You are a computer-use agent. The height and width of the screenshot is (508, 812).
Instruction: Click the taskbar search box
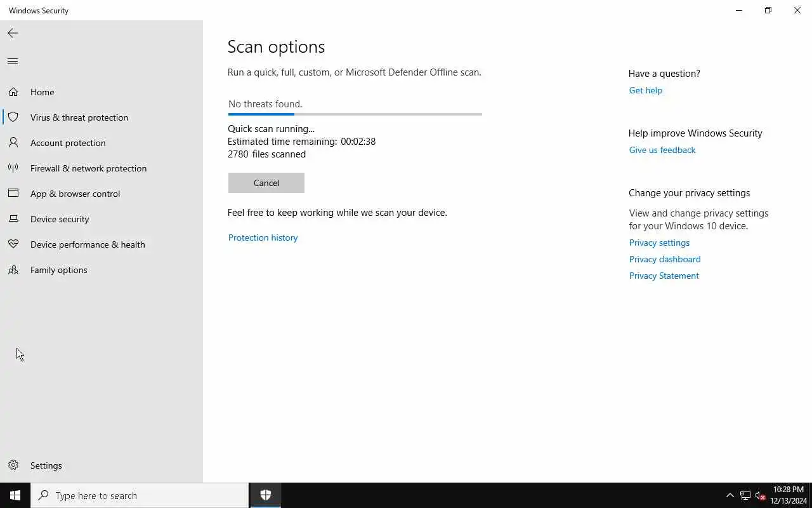[140, 495]
